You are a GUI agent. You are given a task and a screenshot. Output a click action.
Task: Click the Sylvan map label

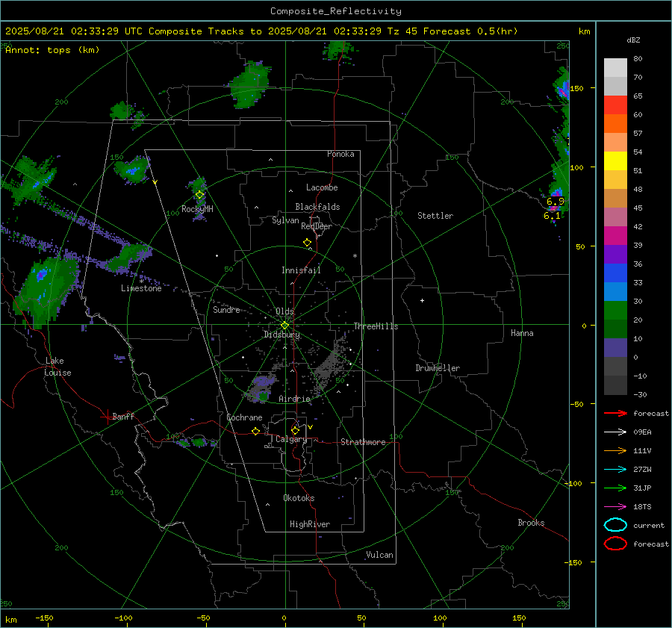click(285, 220)
